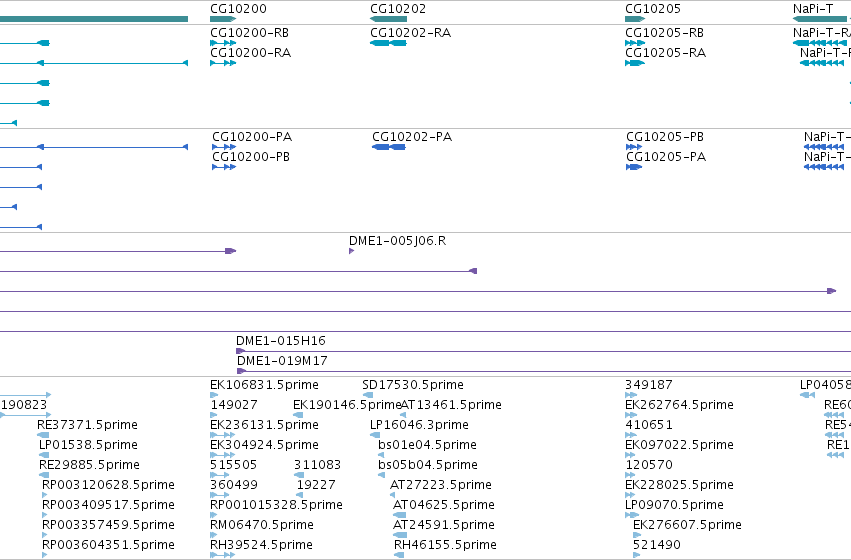The height and width of the screenshot is (560, 851).
Task: Click EST RH46155.5prime
Action: coord(445,545)
